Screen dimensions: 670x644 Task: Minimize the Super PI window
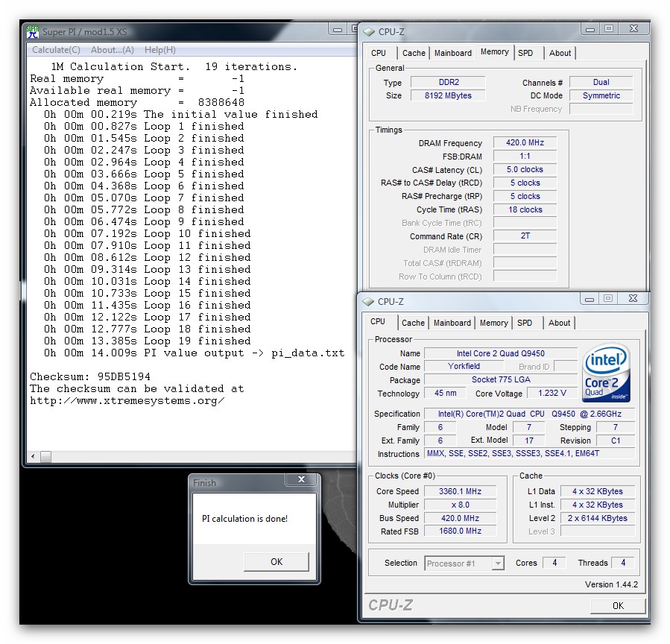click(338, 30)
